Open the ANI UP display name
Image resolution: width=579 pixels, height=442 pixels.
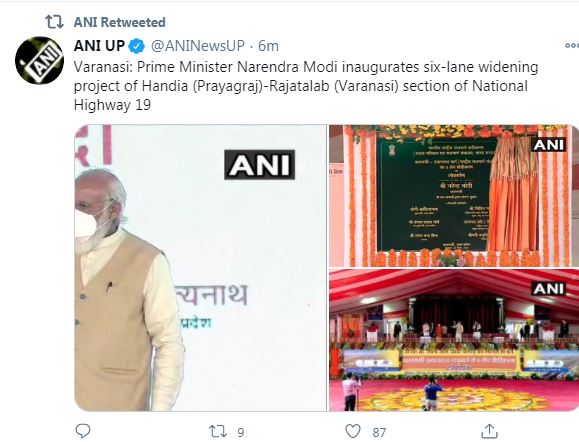99,46
